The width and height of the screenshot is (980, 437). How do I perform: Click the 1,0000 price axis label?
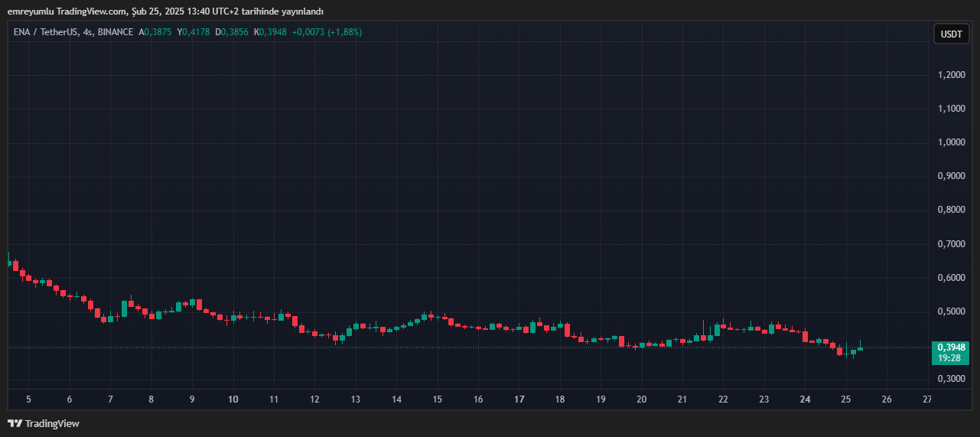pyautogui.click(x=951, y=142)
